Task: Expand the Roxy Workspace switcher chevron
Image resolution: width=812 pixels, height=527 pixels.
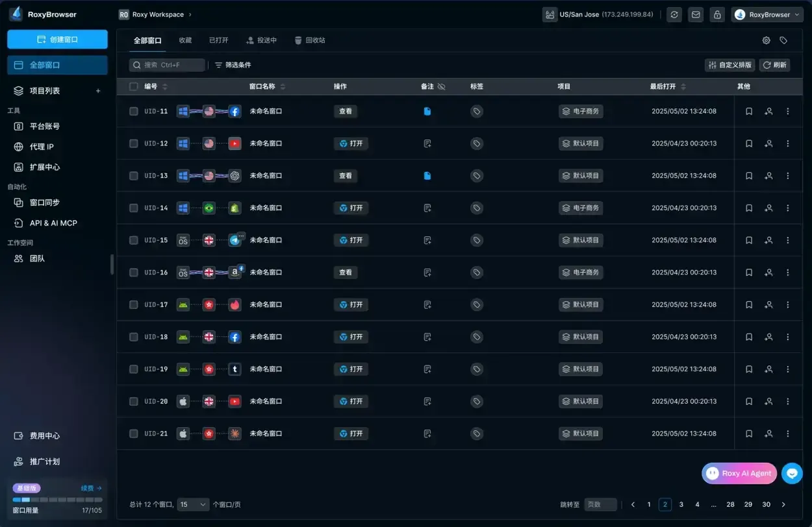Action: click(x=190, y=14)
